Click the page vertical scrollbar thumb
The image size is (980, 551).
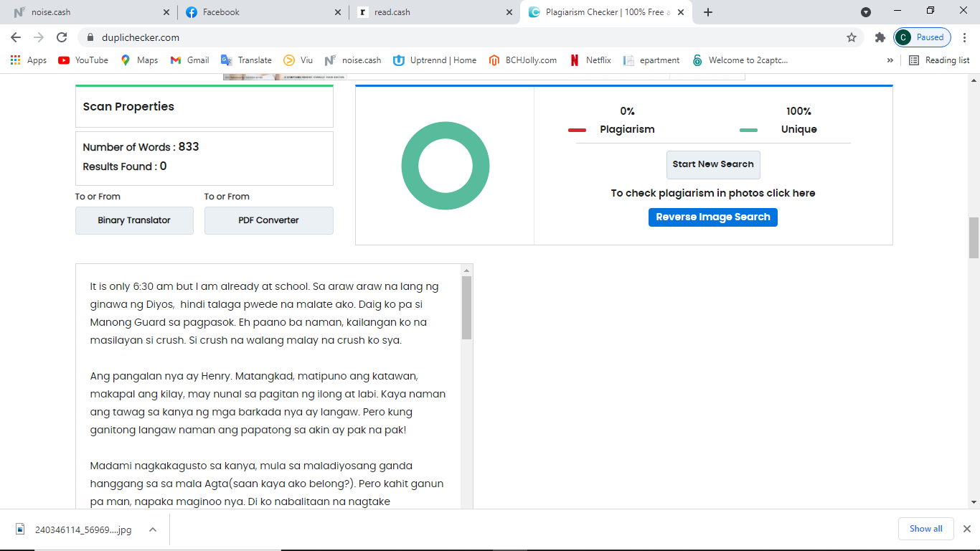tap(974, 237)
